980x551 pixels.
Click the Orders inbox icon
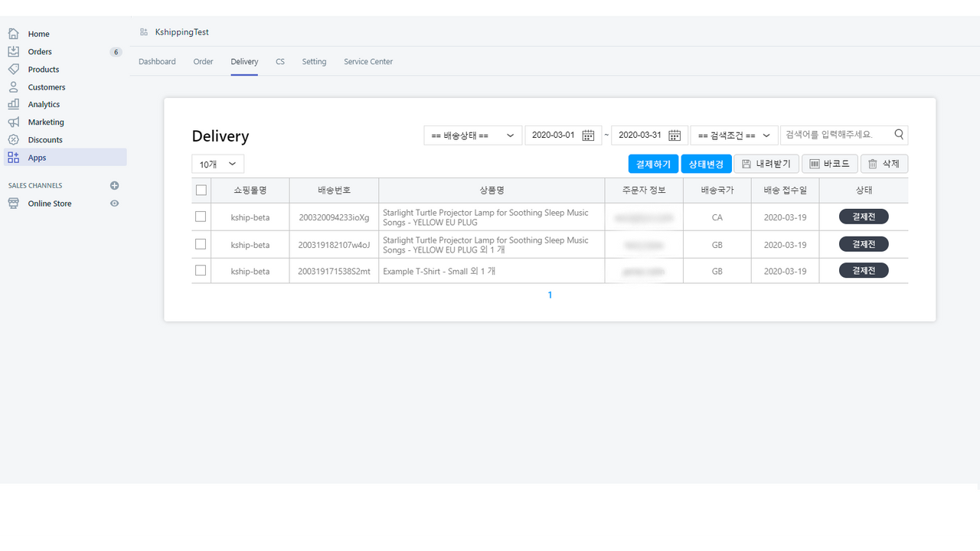(13, 51)
